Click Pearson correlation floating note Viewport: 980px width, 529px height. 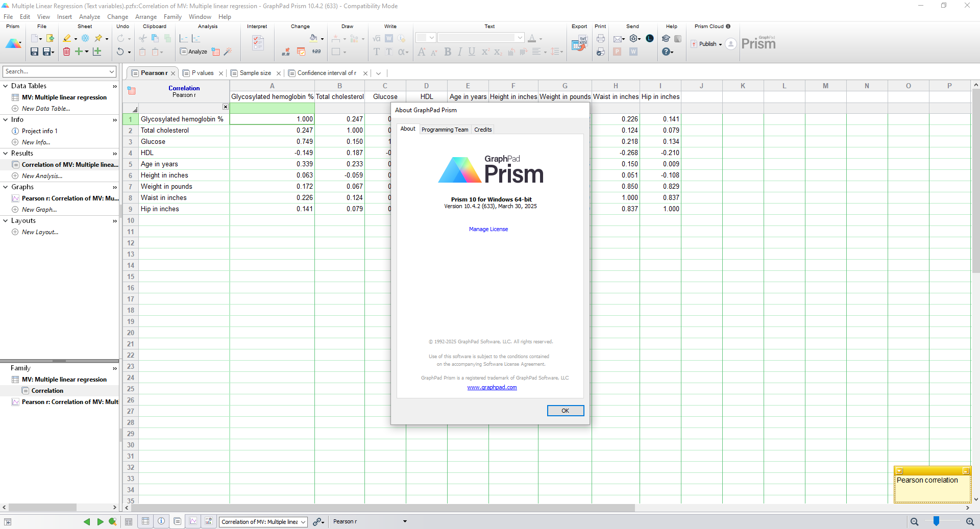coord(932,485)
